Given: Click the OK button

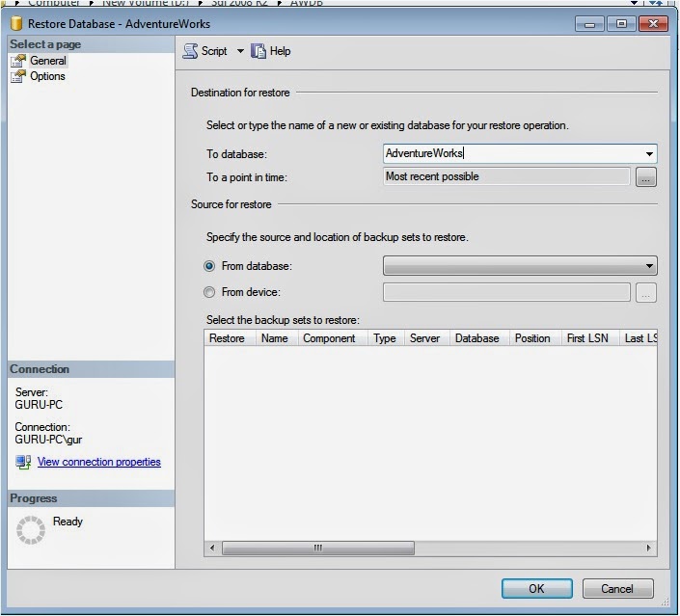Looking at the screenshot, I should (537, 588).
